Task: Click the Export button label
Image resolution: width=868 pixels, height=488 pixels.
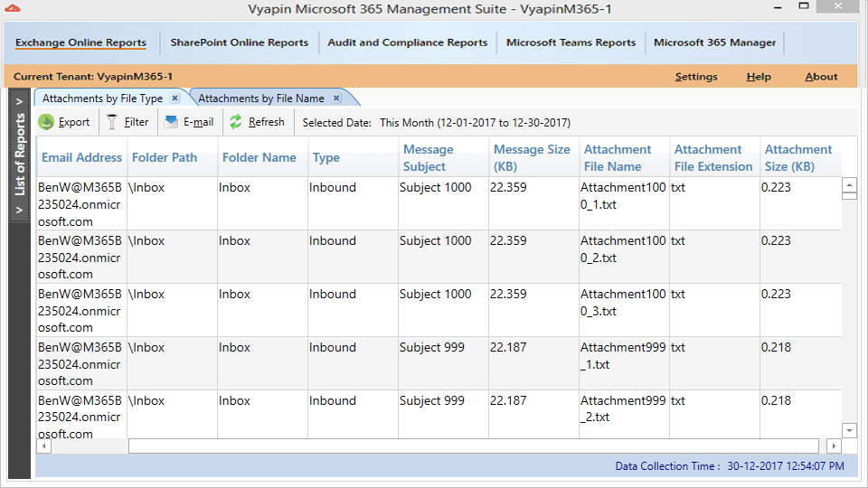Action: pos(74,122)
